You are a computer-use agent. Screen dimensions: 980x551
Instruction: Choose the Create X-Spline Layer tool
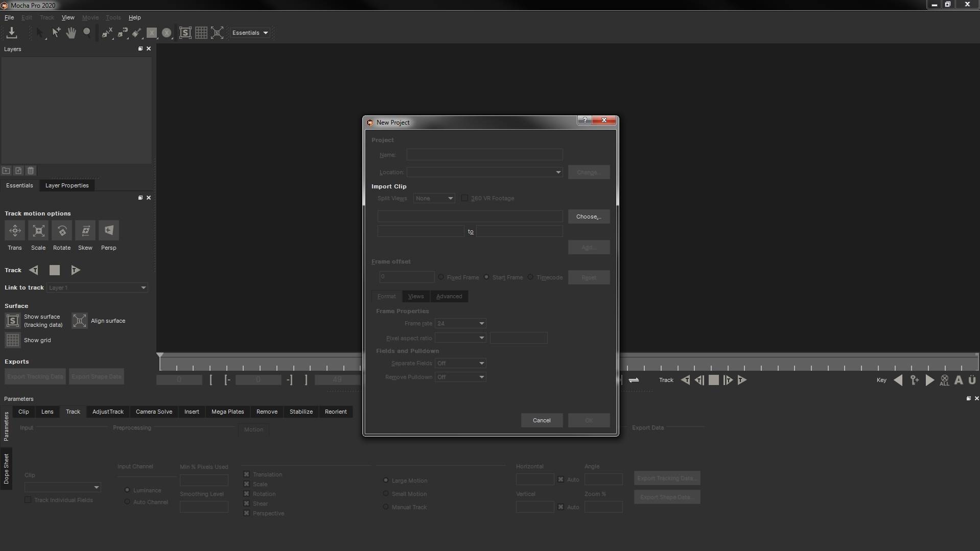coord(107,33)
